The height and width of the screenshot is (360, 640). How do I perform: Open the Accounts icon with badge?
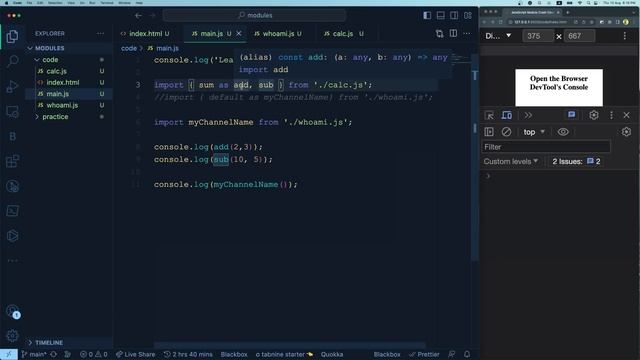(x=13, y=311)
